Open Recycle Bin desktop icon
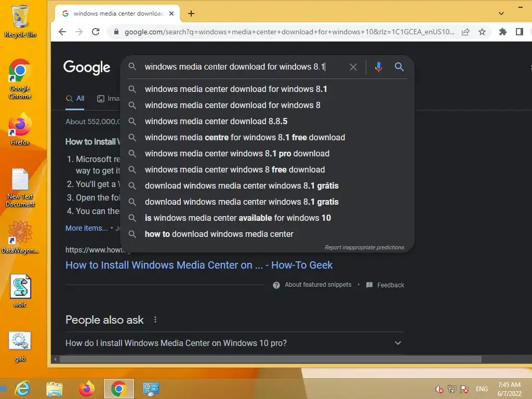Screen dimensions: 532x399 (20, 21)
